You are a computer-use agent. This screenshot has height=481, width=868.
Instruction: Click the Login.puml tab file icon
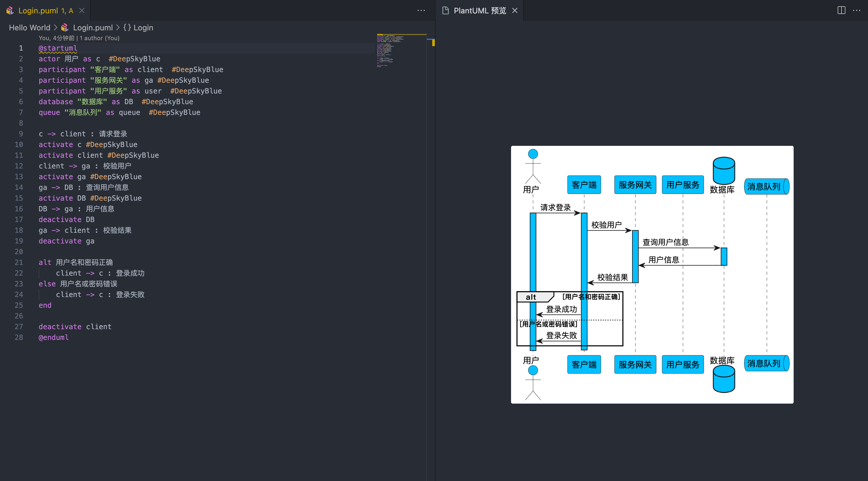(10, 10)
